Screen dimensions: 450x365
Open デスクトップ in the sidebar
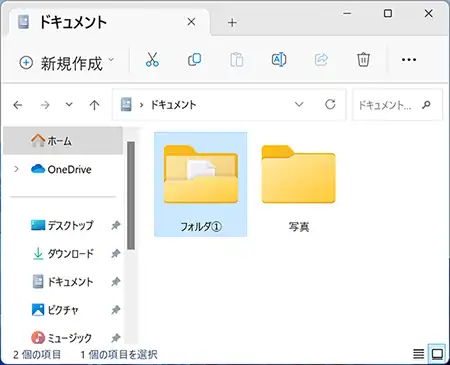(62, 225)
